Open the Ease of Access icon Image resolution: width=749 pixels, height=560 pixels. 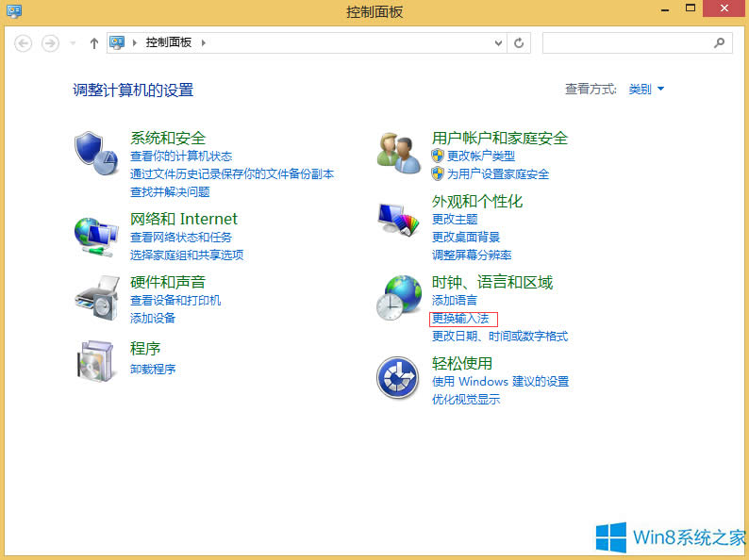tap(397, 378)
